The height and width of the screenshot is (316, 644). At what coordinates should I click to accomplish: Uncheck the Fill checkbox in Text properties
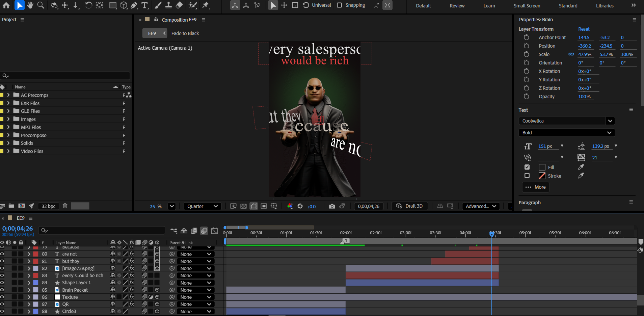[527, 167]
